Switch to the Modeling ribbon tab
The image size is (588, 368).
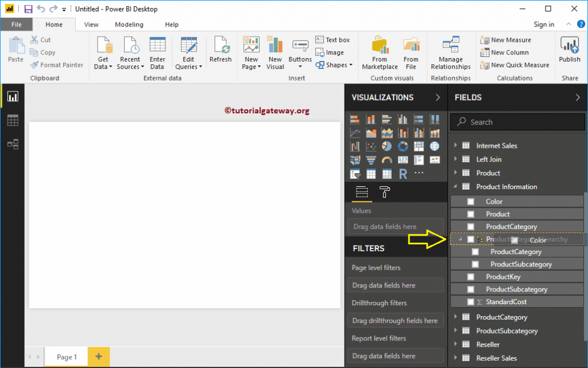point(129,24)
